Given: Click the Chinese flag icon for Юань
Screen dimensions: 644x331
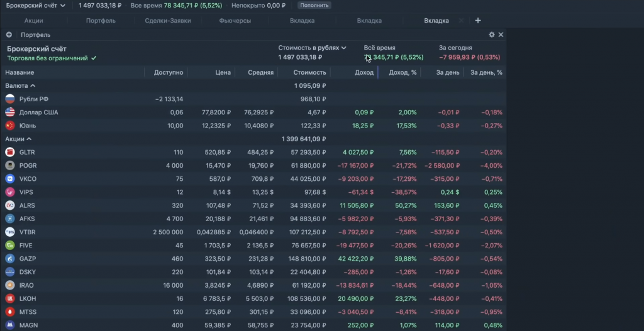Looking at the screenshot, I should pos(10,126).
